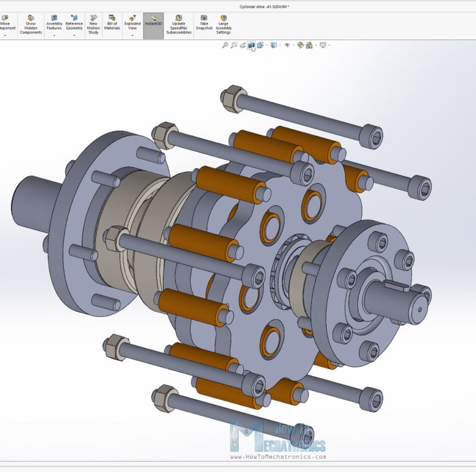Click the Hide/Show Items eye icon
Viewport: 476px width, 472px height.
click(287, 45)
